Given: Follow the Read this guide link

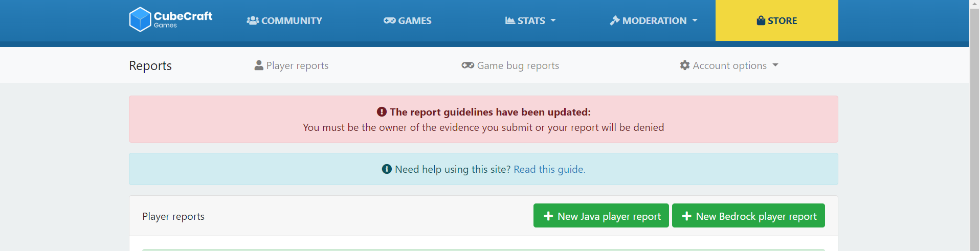Looking at the screenshot, I should 549,169.
